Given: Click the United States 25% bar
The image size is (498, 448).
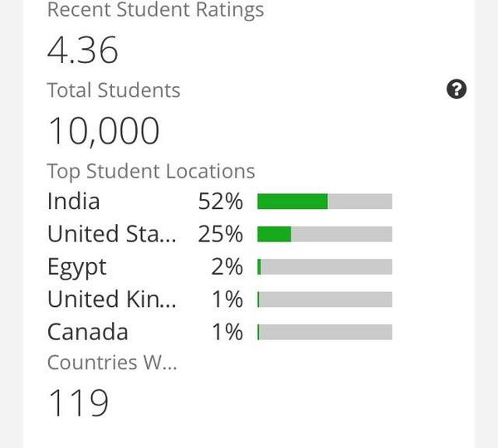Looking at the screenshot, I should [325, 234].
